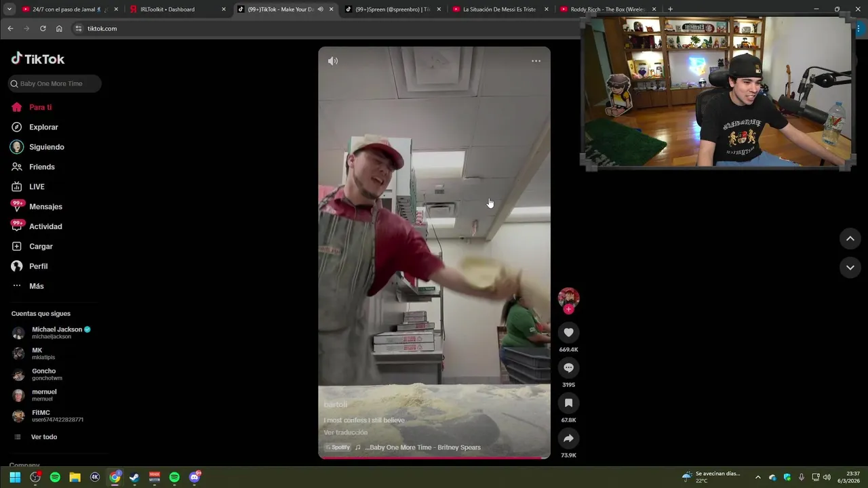Open the weather widget showing 22°C

(x=711, y=477)
